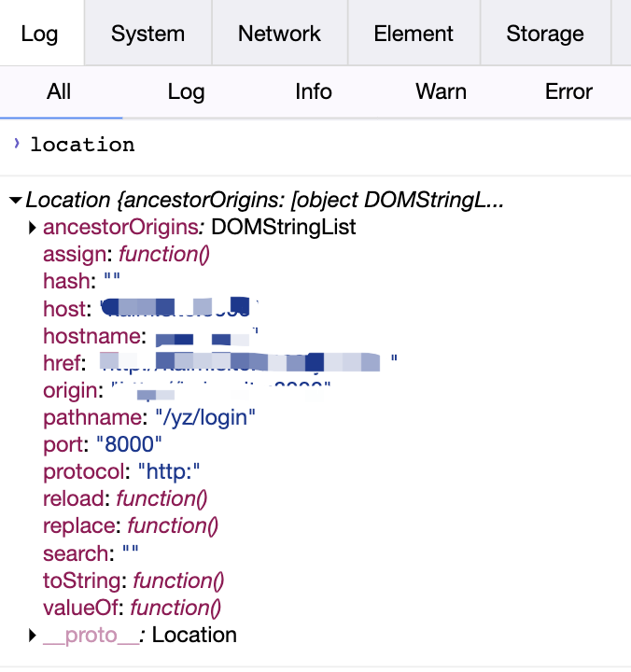Select the port "8000" value
This screenshot has width=631, height=672.
(x=134, y=444)
